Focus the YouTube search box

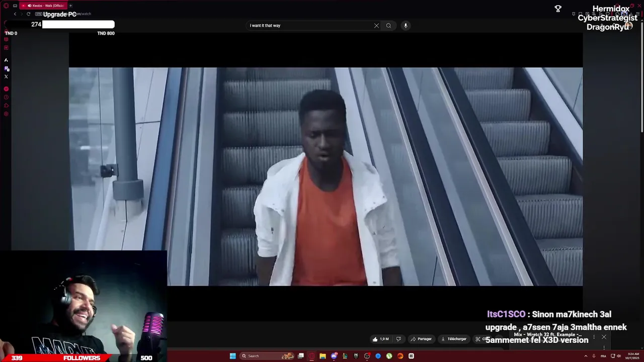coord(309,26)
